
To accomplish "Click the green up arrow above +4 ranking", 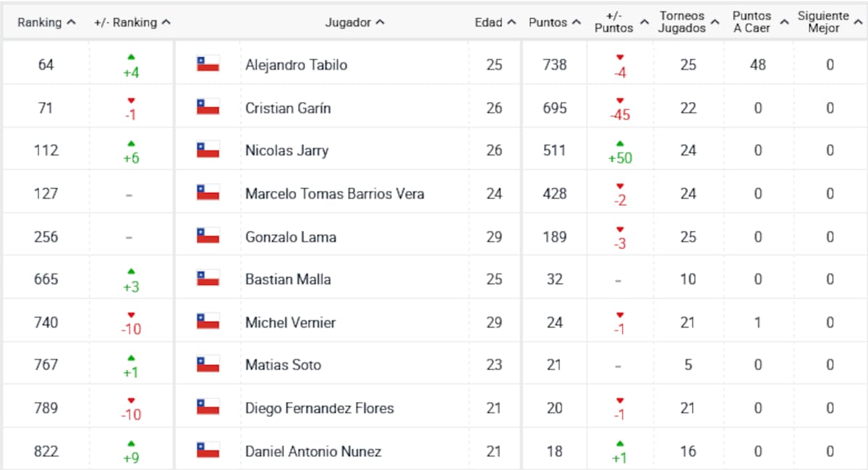I will (131, 56).
